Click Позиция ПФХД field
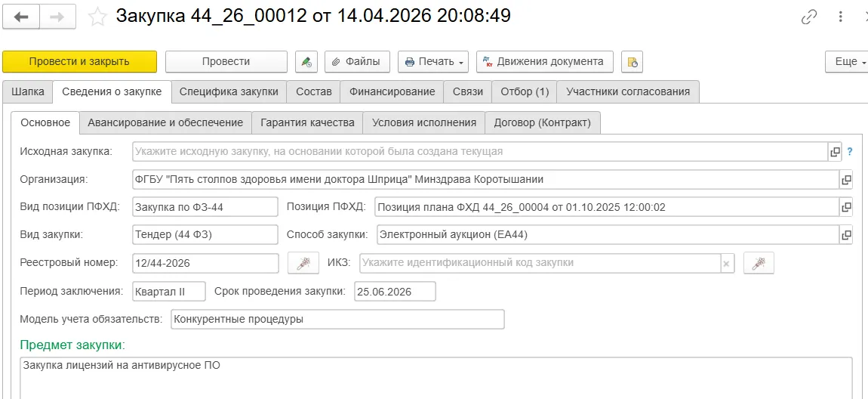 608,207
